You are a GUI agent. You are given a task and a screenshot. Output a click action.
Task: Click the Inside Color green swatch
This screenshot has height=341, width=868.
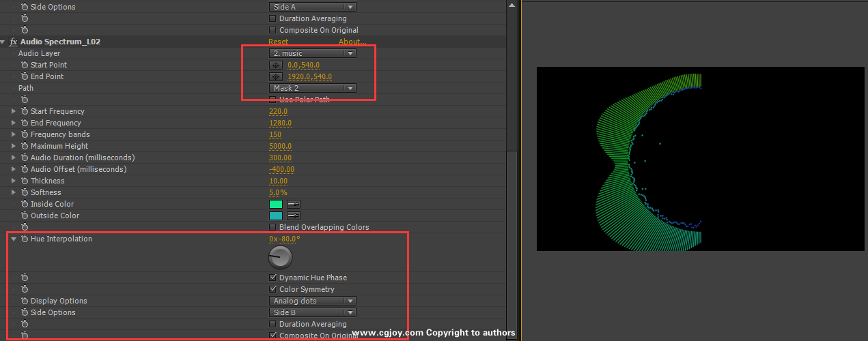(276, 204)
